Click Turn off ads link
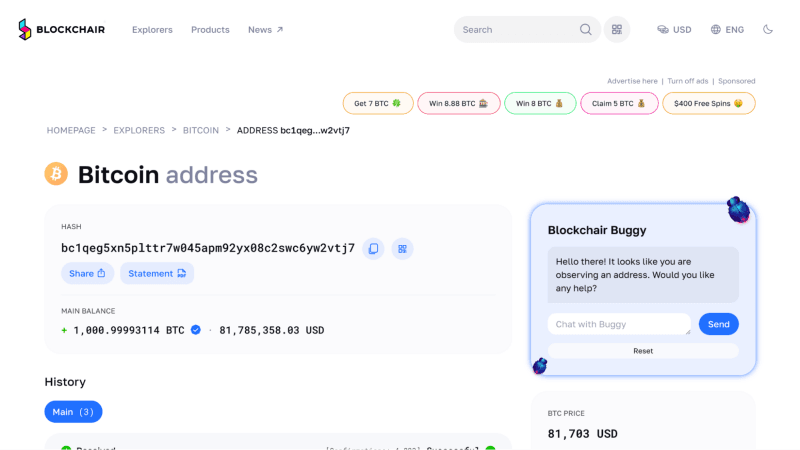Viewport: 800px width, 450px height. tap(687, 81)
